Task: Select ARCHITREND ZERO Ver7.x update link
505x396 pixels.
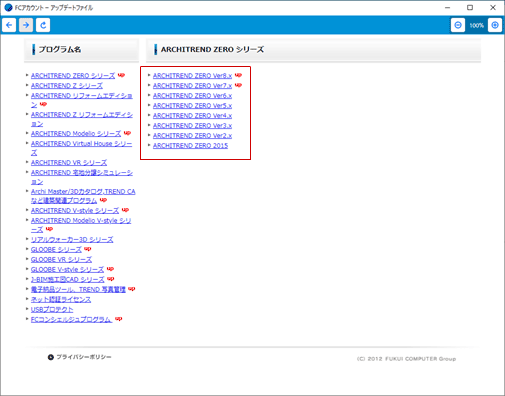Action: [192, 86]
